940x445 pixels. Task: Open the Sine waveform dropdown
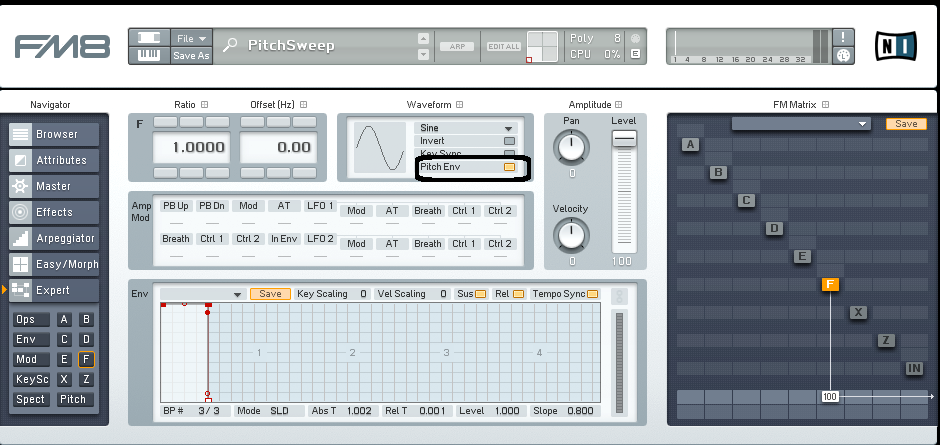466,128
